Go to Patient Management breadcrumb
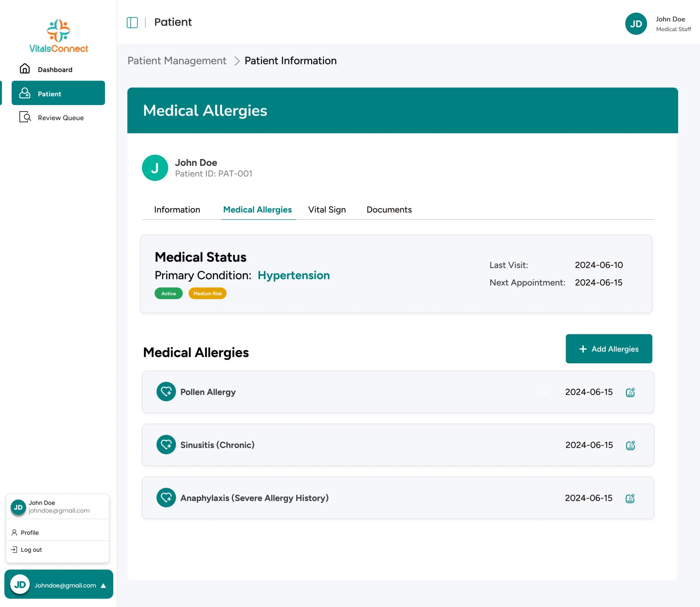Image resolution: width=700 pixels, height=607 pixels. [177, 61]
